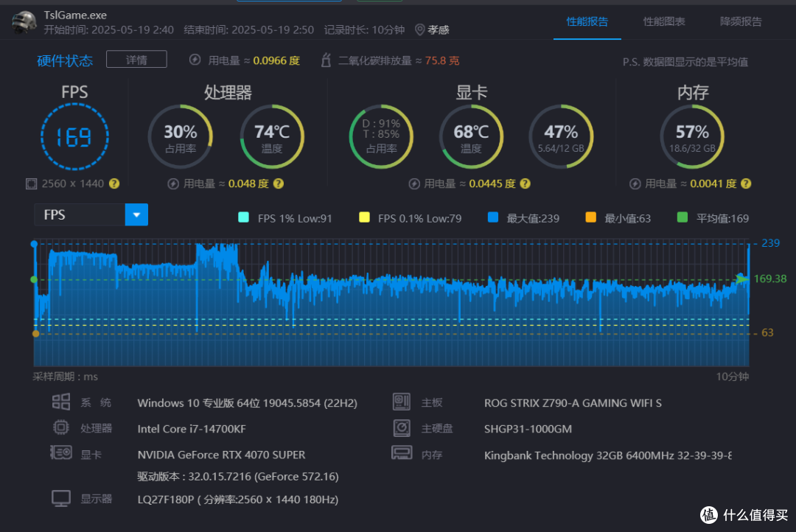
Task: Click the blue max marker dot on chart
Action: 34,244
